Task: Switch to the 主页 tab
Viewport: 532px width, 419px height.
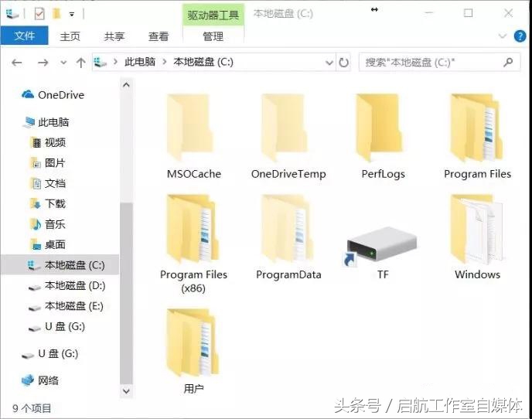Action: click(70, 36)
